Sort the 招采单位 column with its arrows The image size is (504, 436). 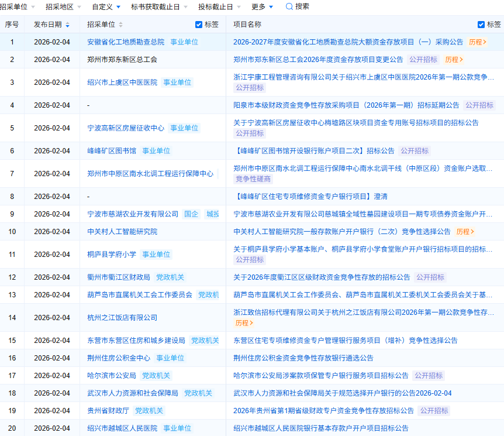[120, 25]
